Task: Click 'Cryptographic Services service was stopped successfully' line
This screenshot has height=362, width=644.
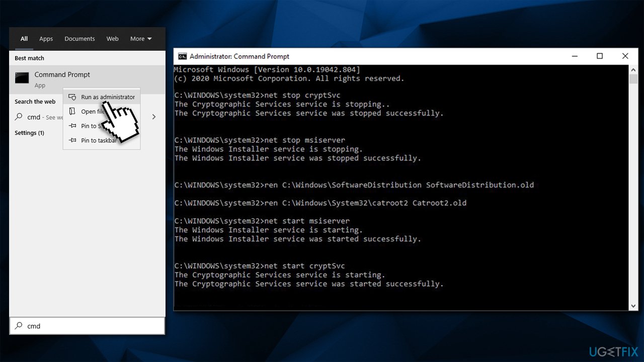Action: [x=309, y=114]
